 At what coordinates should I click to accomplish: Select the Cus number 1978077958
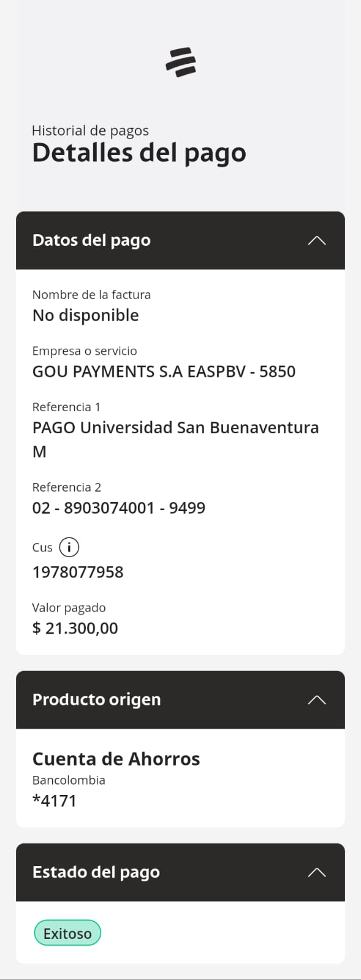[78, 572]
